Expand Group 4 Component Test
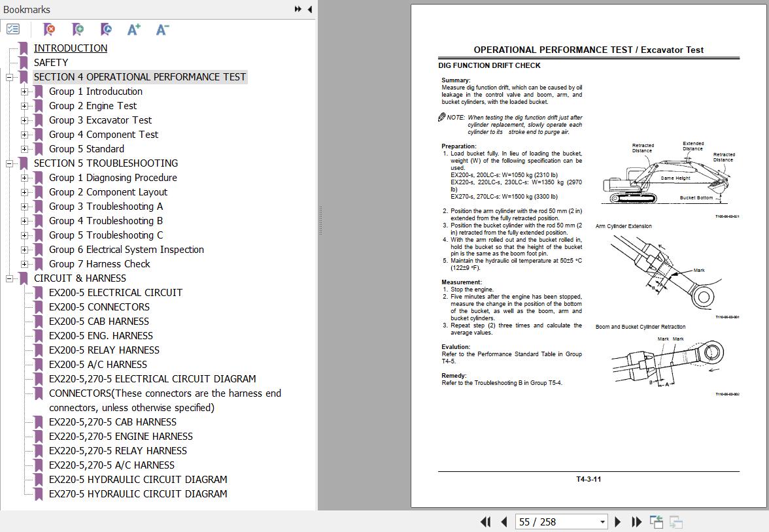 (x=24, y=135)
